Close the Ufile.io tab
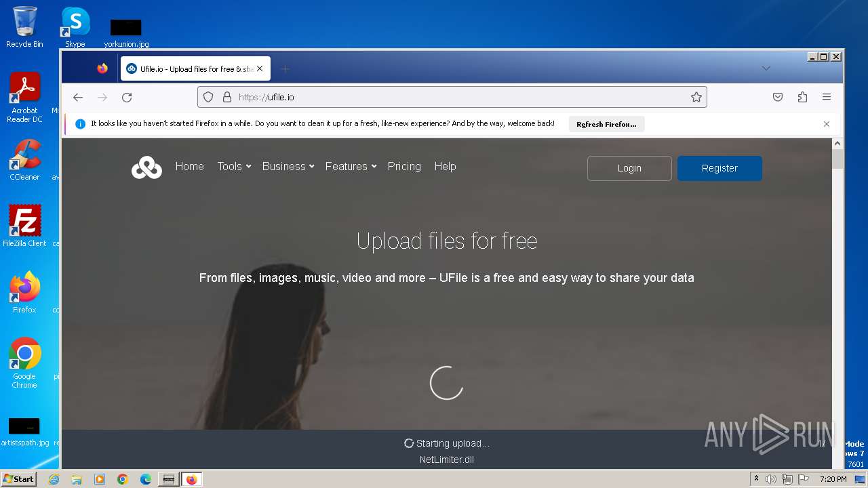 point(260,68)
